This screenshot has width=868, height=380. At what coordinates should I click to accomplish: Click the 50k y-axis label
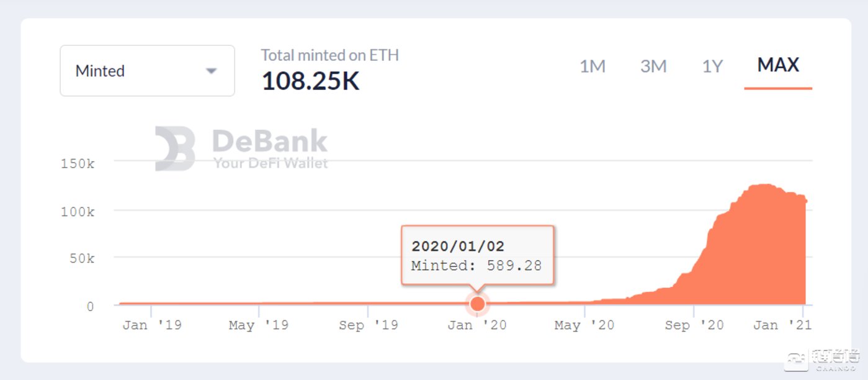81,258
